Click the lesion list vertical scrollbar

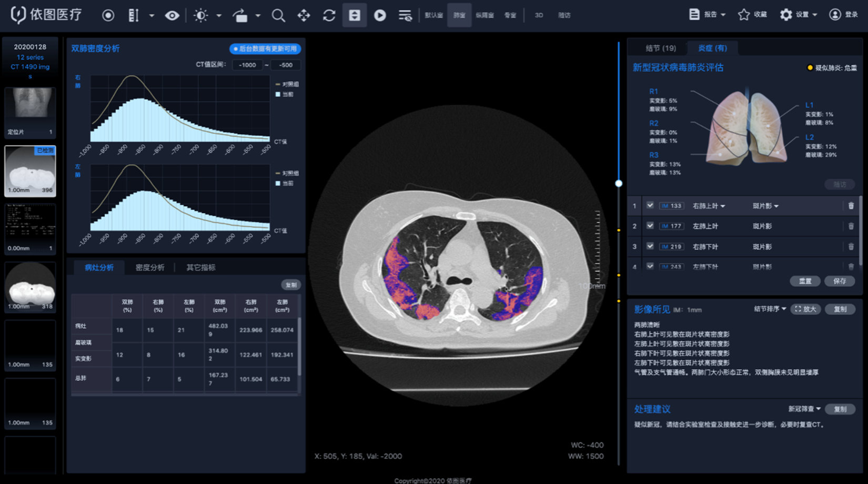pyautogui.click(x=861, y=232)
